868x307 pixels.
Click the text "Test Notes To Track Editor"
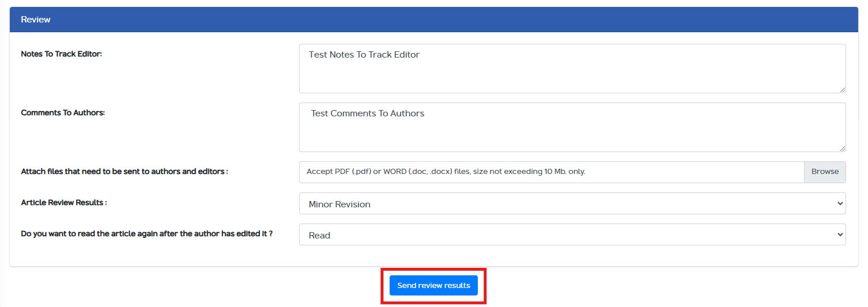[364, 55]
